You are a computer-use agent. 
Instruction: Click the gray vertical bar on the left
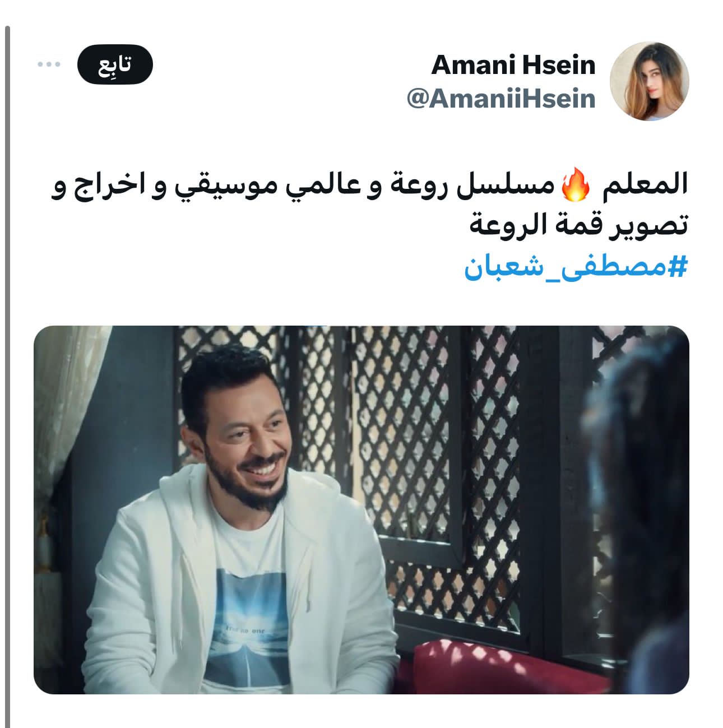click(8, 377)
